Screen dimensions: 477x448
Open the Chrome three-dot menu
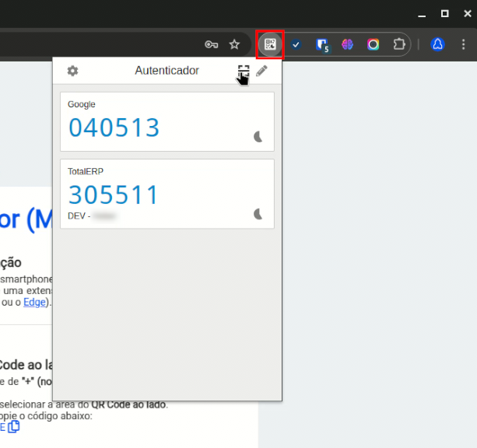[x=463, y=44]
